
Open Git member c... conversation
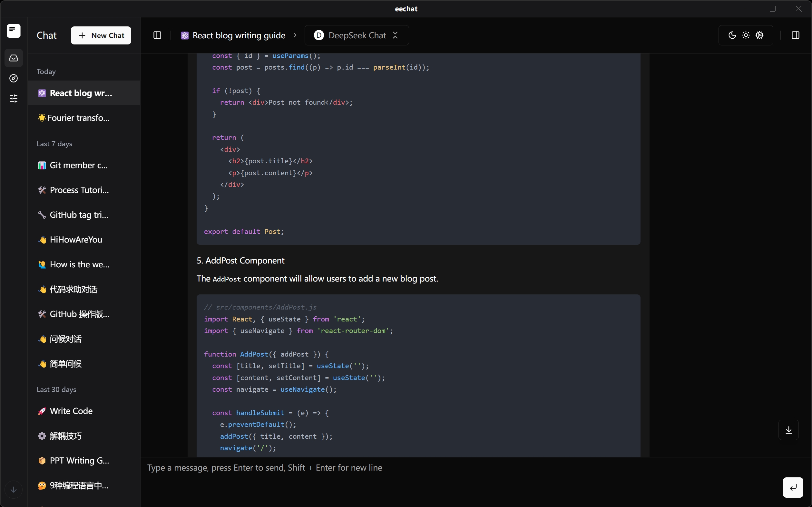[x=78, y=165]
